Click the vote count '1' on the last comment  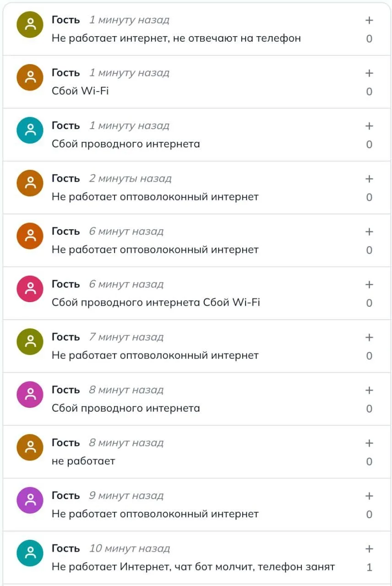(369, 567)
